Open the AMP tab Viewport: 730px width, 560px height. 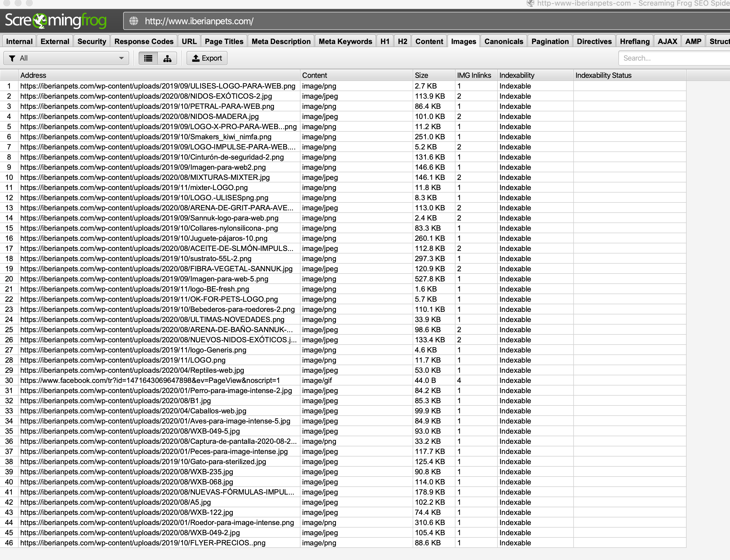point(693,41)
